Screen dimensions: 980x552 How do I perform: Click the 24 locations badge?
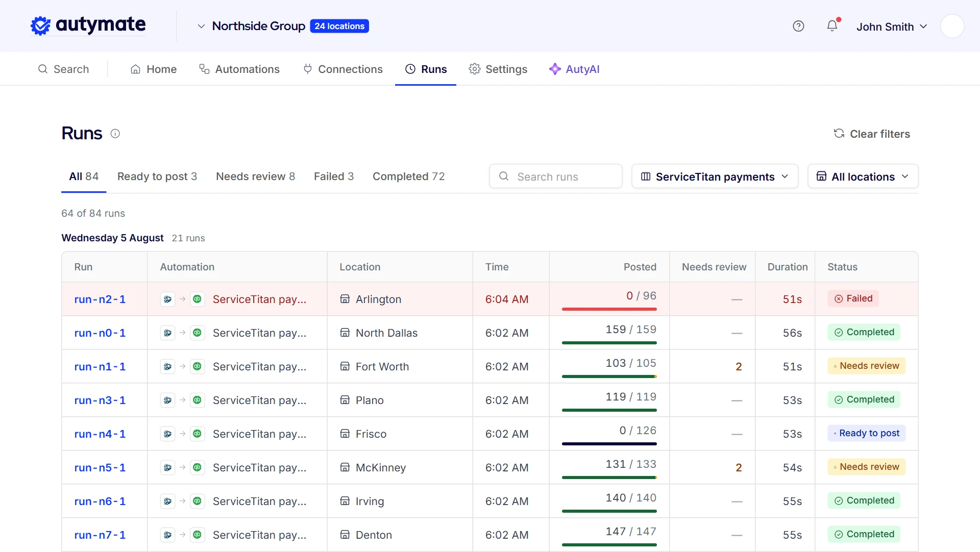(x=339, y=26)
